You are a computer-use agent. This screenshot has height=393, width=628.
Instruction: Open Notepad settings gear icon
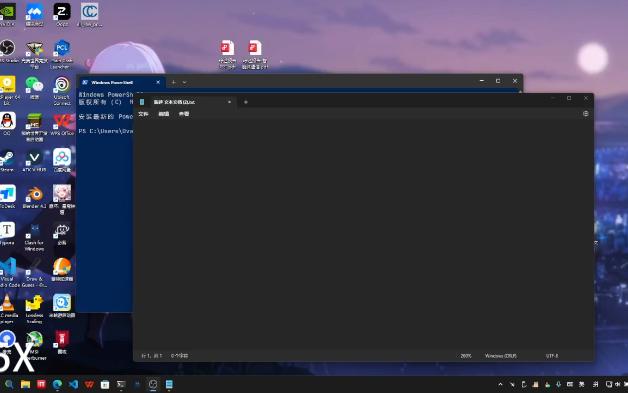[x=586, y=114]
